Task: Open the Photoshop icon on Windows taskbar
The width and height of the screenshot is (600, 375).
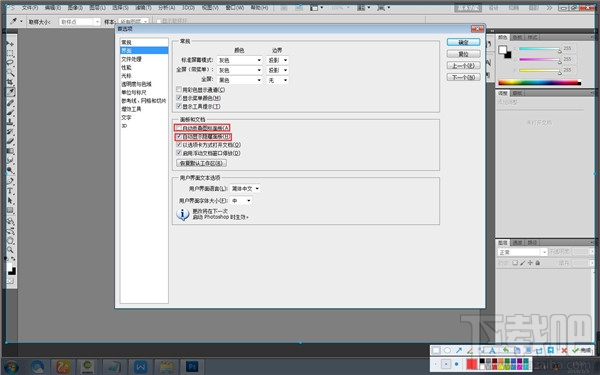Action: click(x=192, y=367)
